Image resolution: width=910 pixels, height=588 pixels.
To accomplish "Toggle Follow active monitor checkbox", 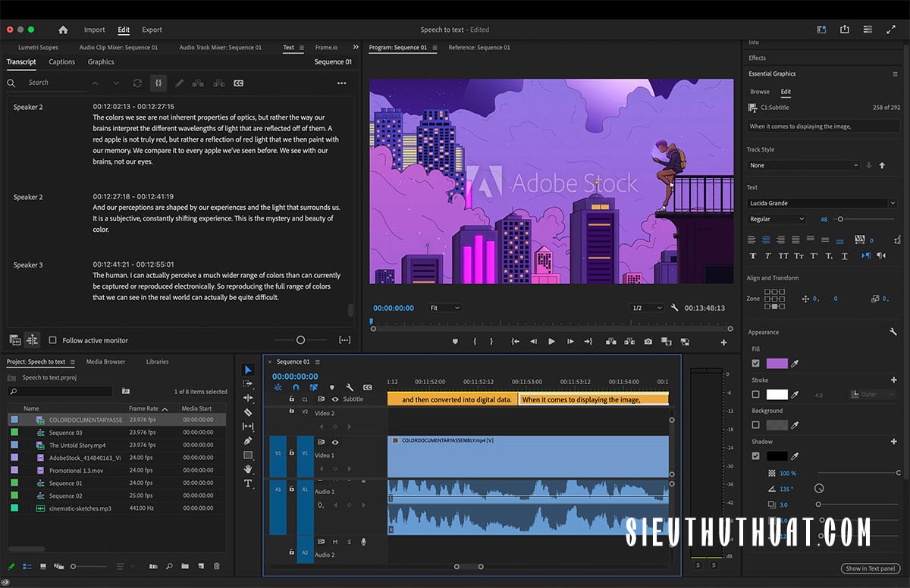I will pyautogui.click(x=52, y=340).
